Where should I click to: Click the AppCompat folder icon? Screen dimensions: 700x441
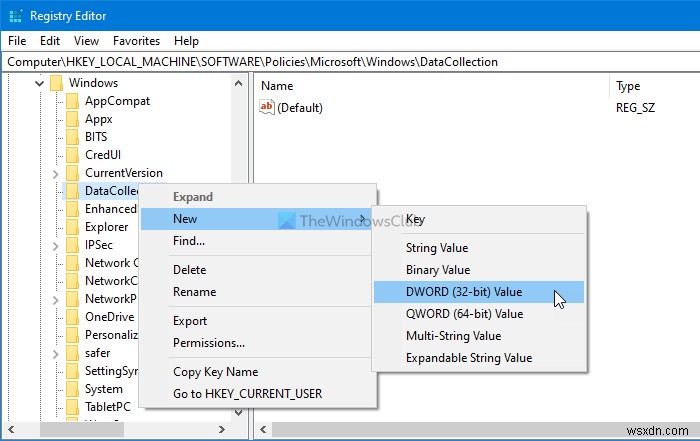[72, 101]
